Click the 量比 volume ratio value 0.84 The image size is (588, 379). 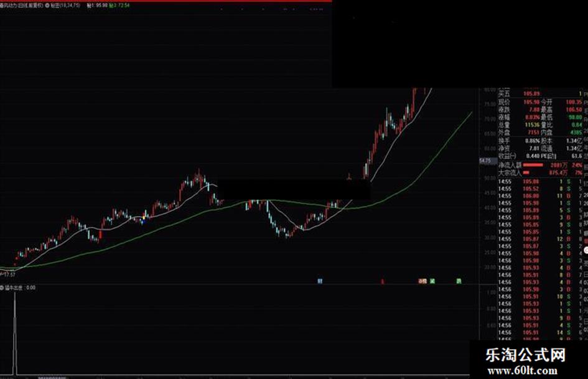click(x=577, y=125)
